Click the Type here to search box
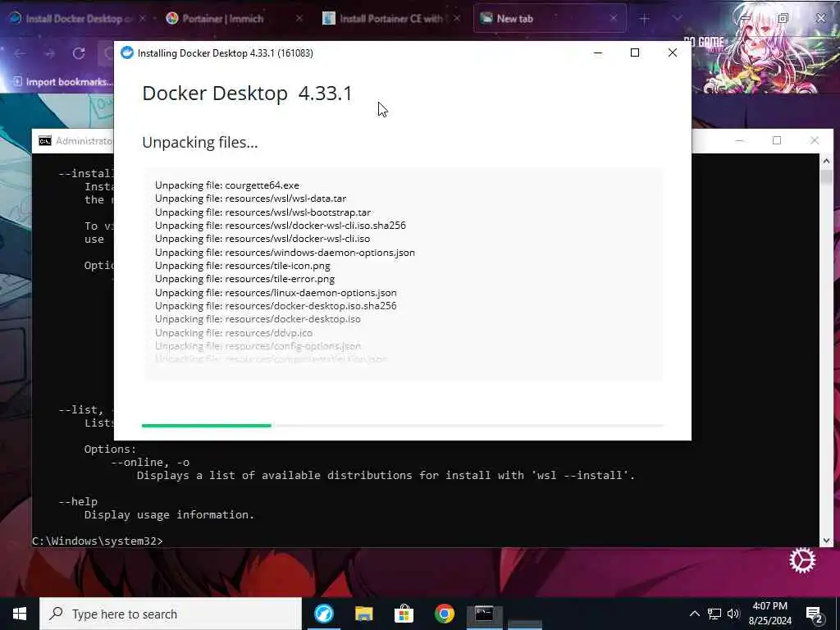 click(x=171, y=614)
